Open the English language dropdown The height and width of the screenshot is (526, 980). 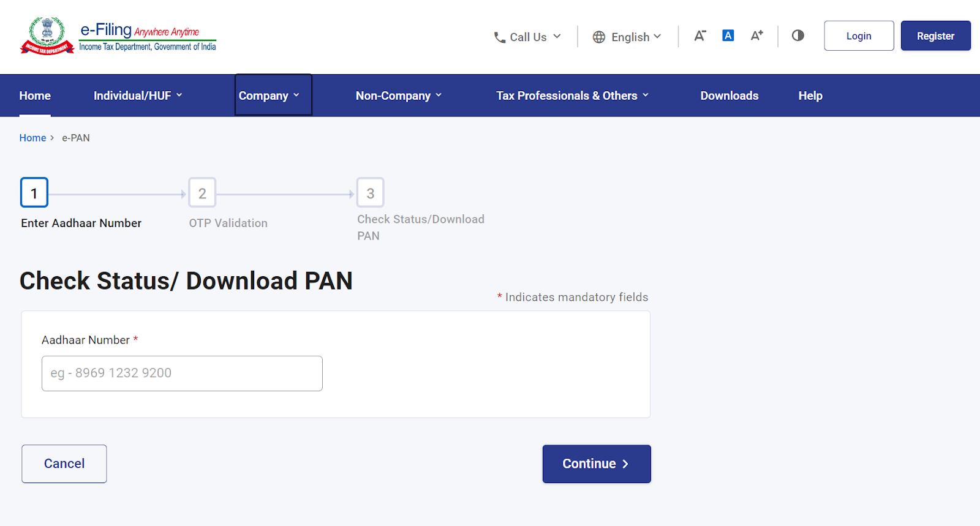pos(627,37)
